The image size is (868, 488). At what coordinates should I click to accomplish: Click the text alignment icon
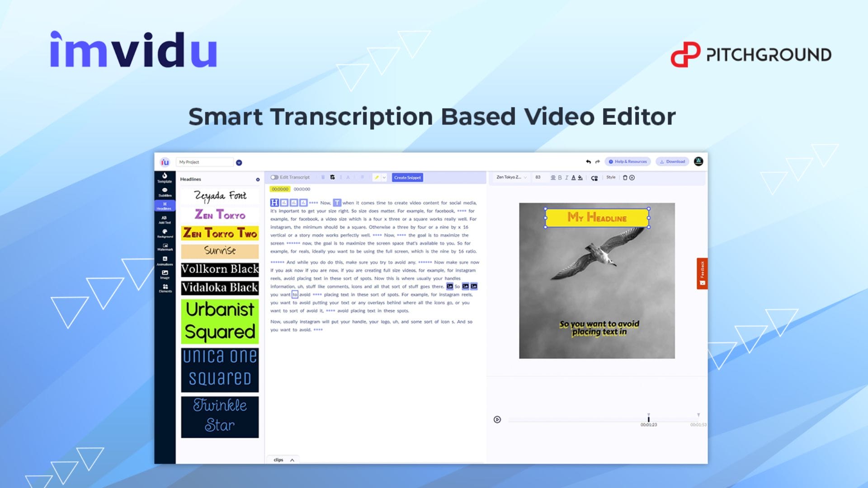click(553, 178)
